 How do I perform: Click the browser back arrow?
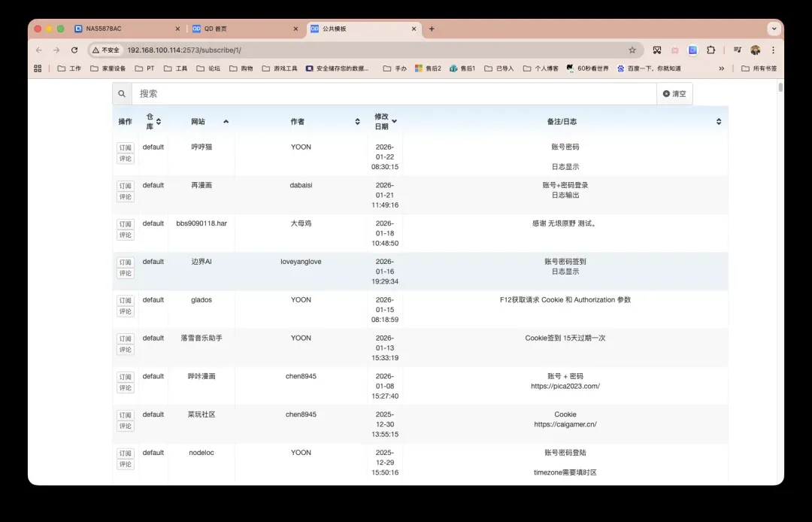pyautogui.click(x=39, y=50)
